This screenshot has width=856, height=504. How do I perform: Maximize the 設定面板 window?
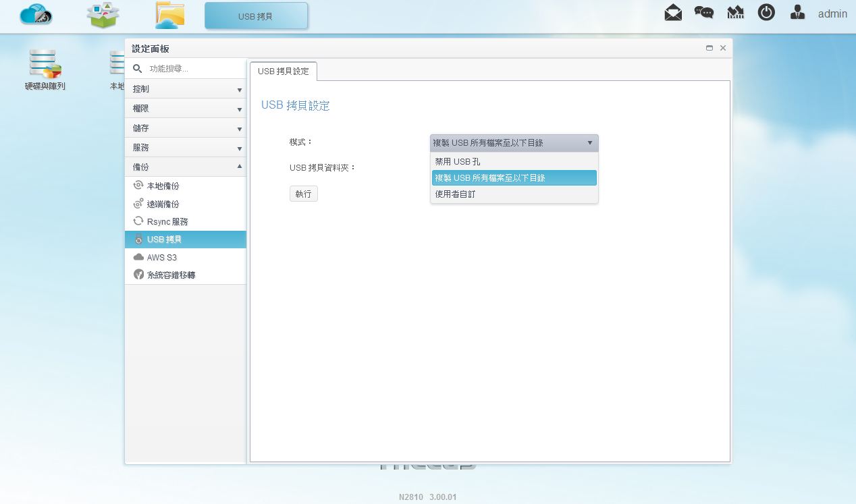tap(710, 48)
